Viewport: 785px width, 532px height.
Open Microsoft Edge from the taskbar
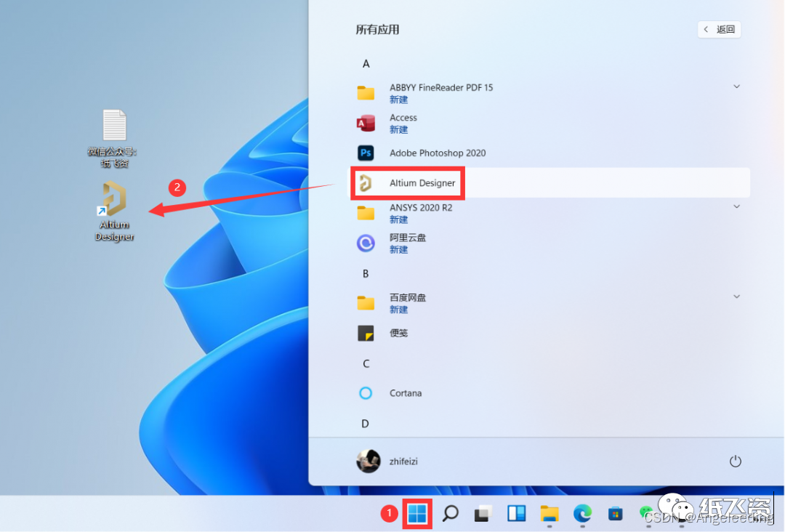click(x=582, y=514)
